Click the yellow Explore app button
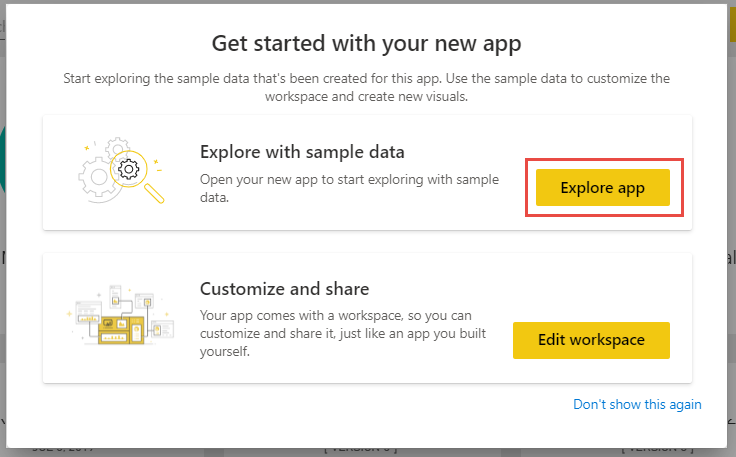This screenshot has height=457, width=736. click(x=603, y=187)
